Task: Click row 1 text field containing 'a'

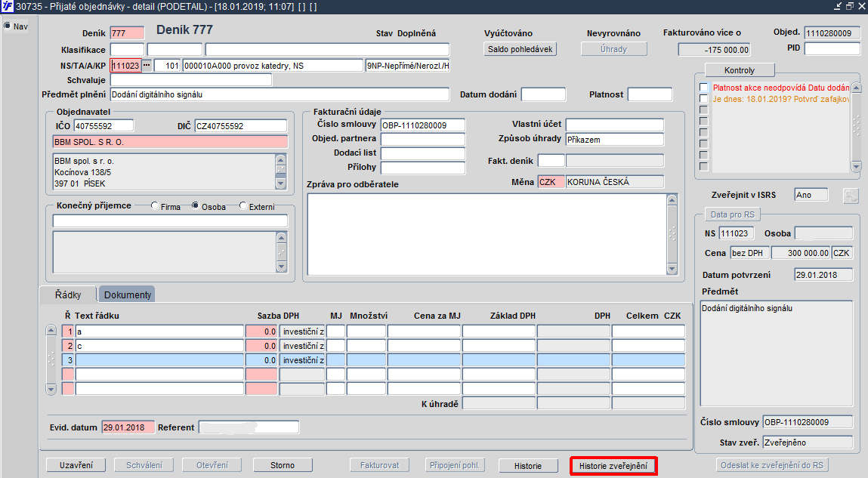Action: [159, 332]
